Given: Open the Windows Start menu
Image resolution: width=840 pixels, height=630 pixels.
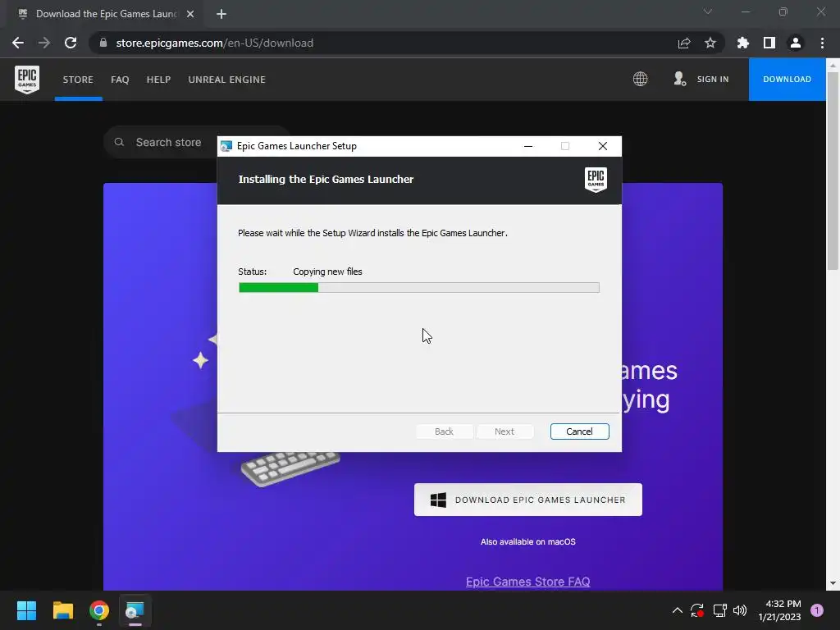Looking at the screenshot, I should 26,610.
